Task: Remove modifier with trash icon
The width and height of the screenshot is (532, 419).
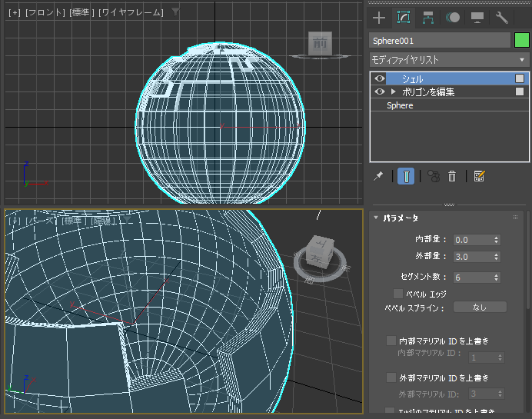Action: pos(452,176)
